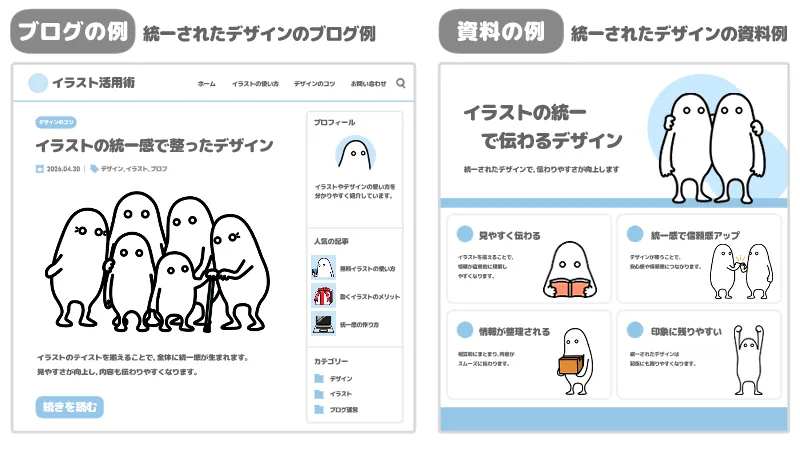The height and width of the screenshot is (450, 800).
Task: Click the tag icon beside デザイン、イラスト、ブログ
Action: [94, 169]
